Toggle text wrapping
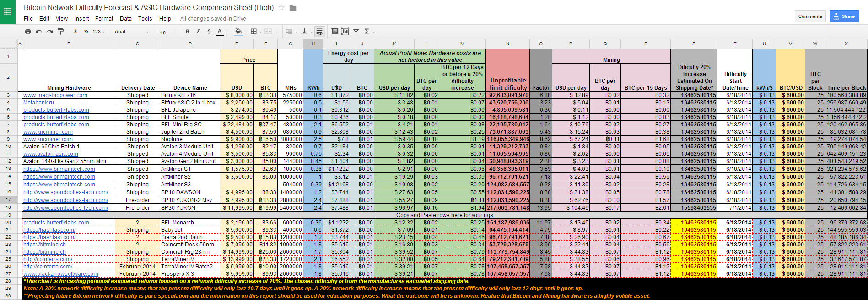 [319, 32]
